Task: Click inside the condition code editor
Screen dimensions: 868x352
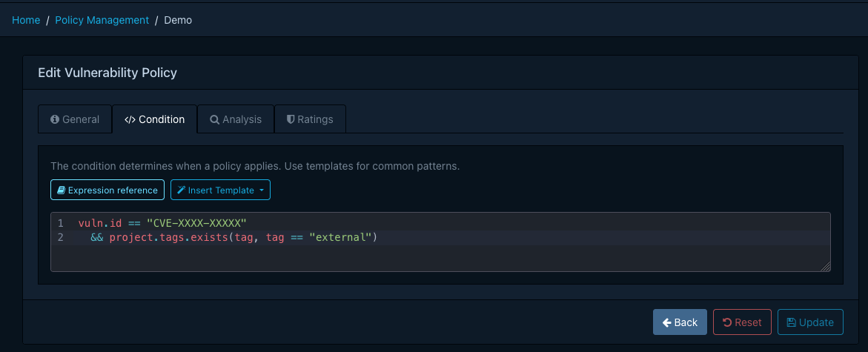Action: pos(440,242)
